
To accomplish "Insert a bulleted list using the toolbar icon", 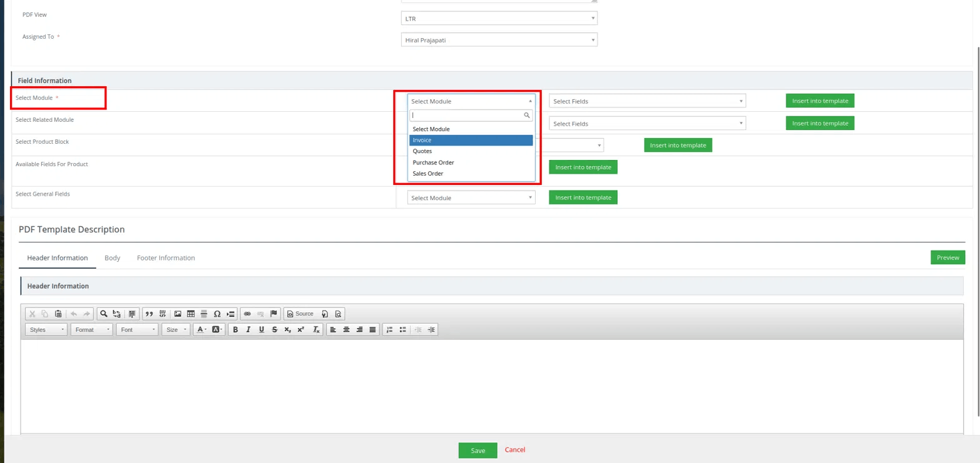I will point(402,329).
